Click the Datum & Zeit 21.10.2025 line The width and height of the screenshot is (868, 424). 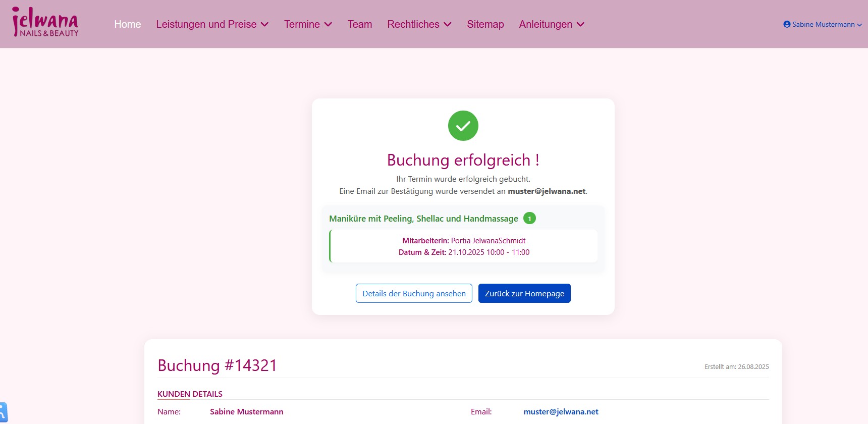[464, 252]
